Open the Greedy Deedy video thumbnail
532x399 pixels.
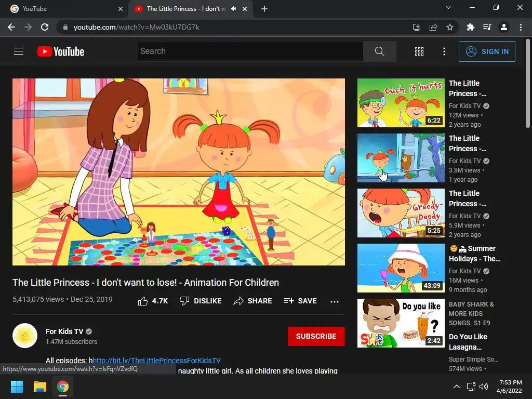tap(401, 213)
